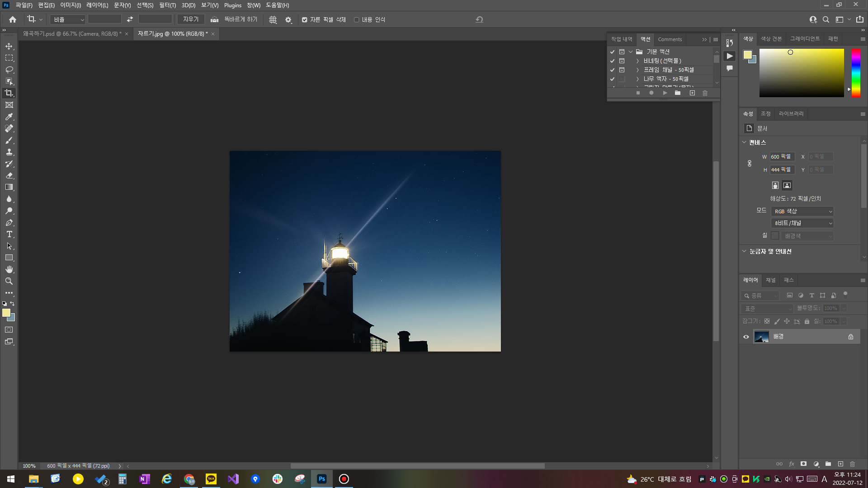This screenshot has width=868, height=488.
Task: Select the Brush tool
Action: pos(9,140)
